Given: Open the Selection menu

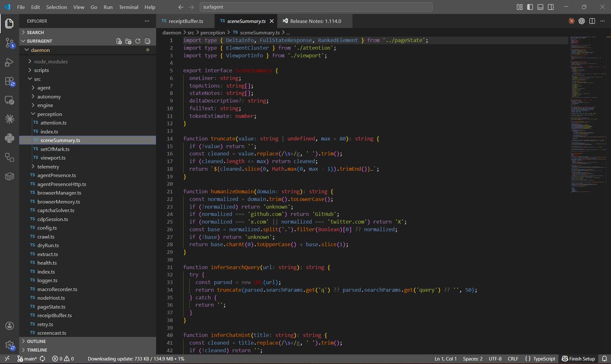Looking at the screenshot, I should 56,7.
